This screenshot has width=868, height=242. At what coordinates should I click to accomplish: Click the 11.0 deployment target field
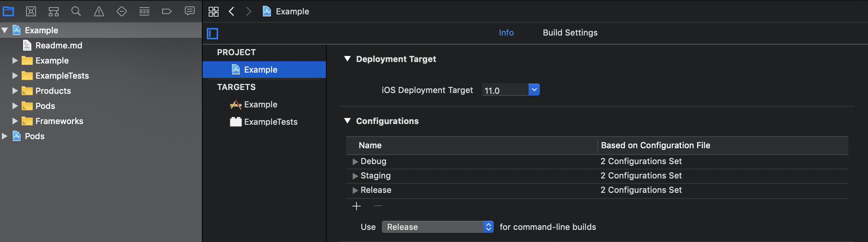click(x=505, y=90)
